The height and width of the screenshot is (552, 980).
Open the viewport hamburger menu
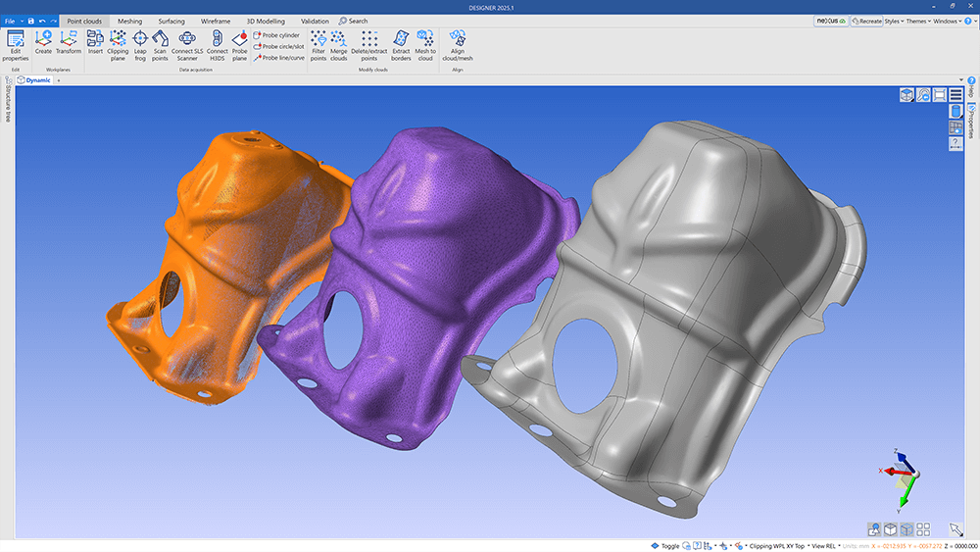955,94
